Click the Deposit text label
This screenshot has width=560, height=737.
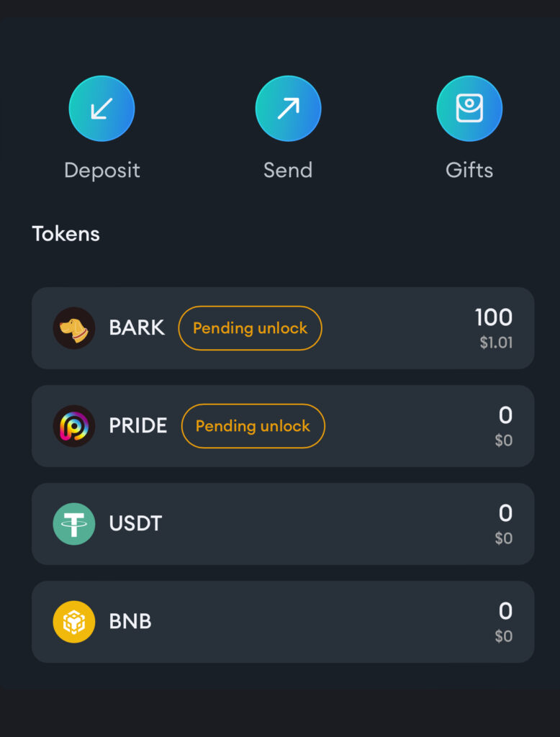tap(102, 171)
